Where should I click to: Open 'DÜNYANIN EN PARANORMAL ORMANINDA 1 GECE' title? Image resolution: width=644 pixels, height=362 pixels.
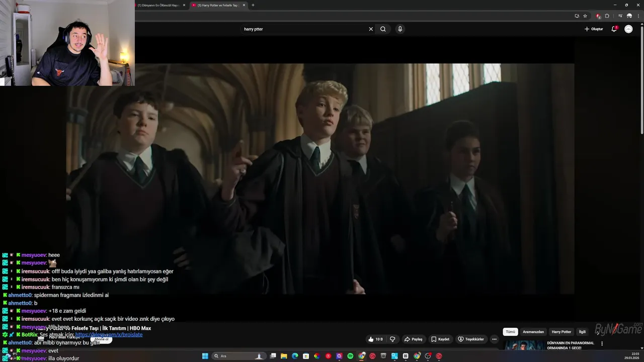[x=571, y=345]
